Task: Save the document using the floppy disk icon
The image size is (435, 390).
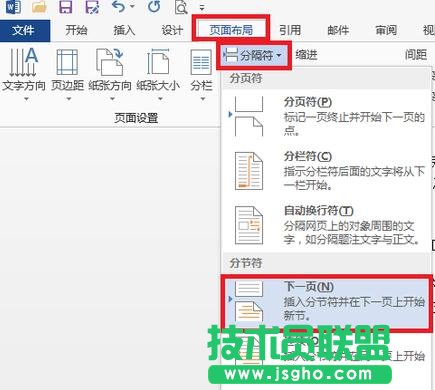Action: 66,7
